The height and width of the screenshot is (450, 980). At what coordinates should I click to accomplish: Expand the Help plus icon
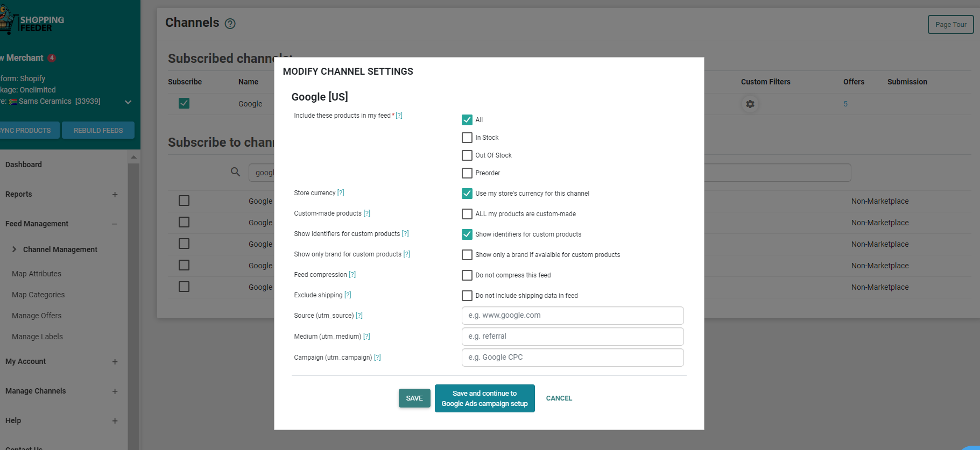click(115, 421)
